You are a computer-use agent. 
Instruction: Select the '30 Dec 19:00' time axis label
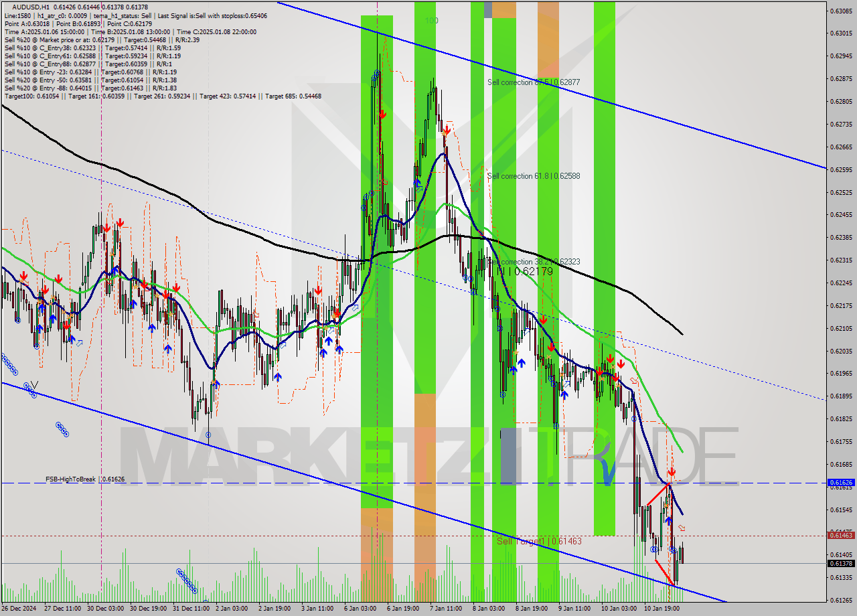[x=149, y=609]
